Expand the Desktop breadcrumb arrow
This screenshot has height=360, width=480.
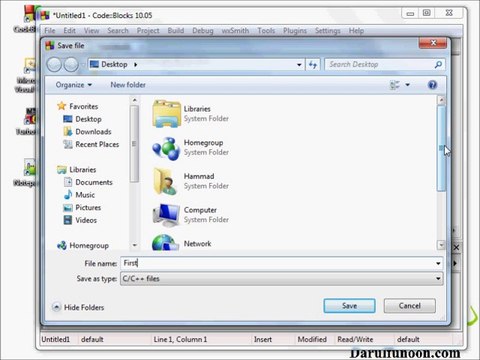pos(136,65)
